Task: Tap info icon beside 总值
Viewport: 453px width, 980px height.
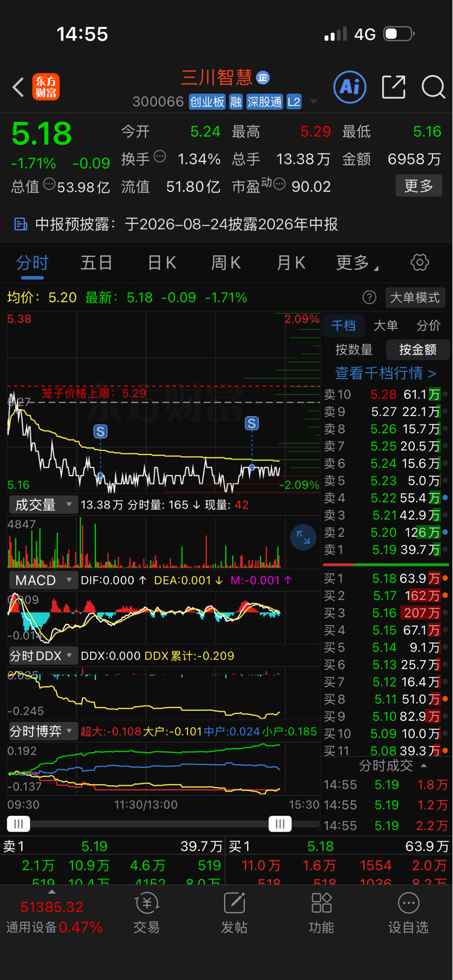Action: [49, 184]
